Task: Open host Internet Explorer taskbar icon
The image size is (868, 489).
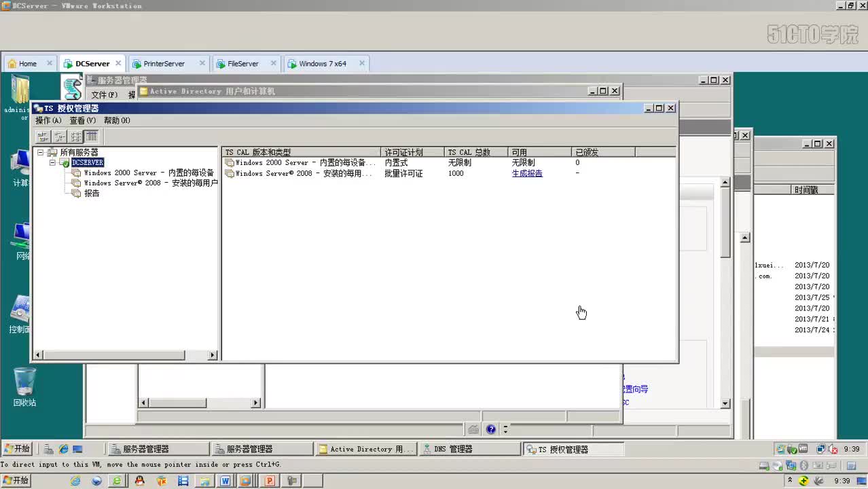Action: coord(75,480)
